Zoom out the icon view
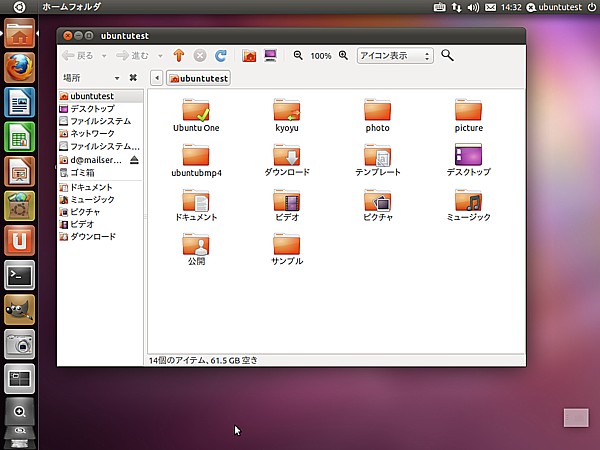 click(298, 55)
